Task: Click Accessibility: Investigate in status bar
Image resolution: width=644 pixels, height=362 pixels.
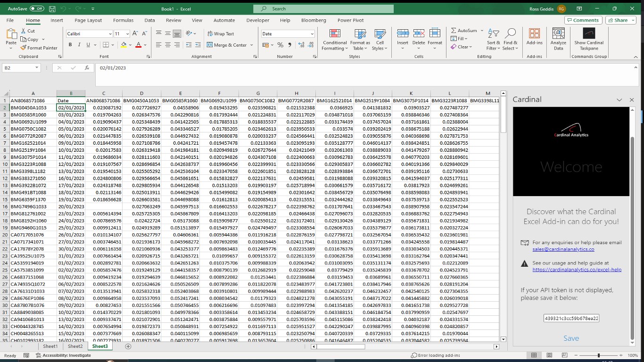Action: (x=63, y=355)
